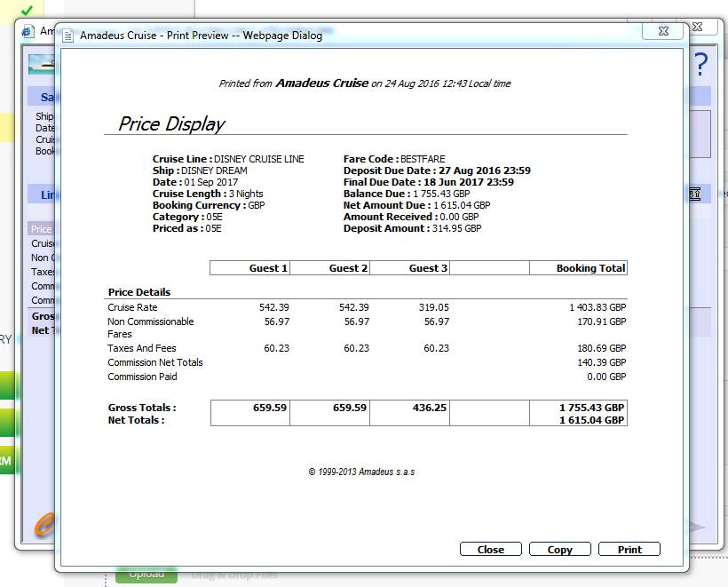
Task: Click Final Due Date 18 Jun 2017
Action: pyautogui.click(x=429, y=182)
